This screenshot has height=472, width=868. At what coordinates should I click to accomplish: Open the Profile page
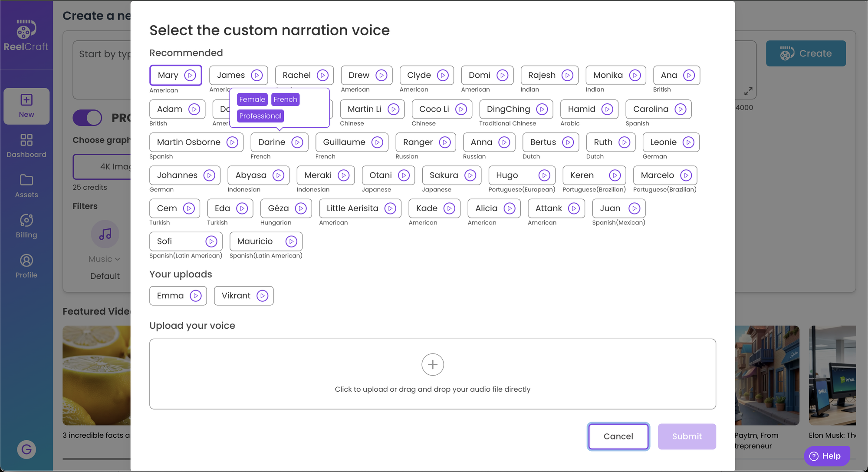point(27,267)
